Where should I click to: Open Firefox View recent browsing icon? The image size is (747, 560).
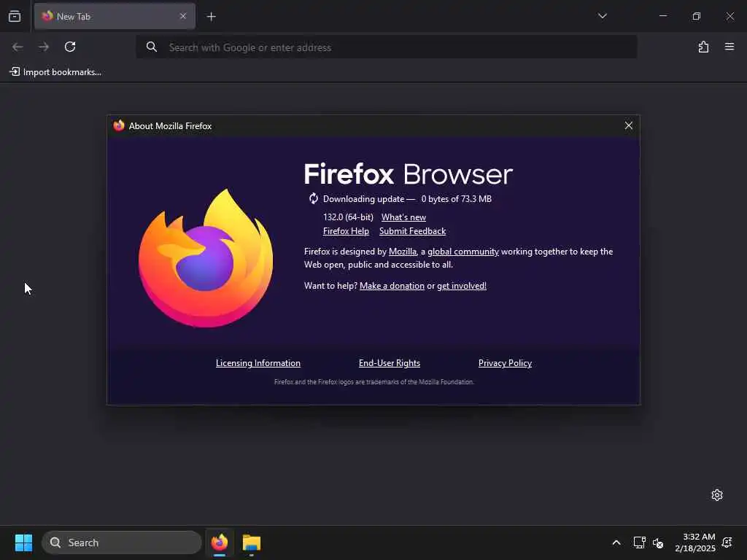pos(15,16)
